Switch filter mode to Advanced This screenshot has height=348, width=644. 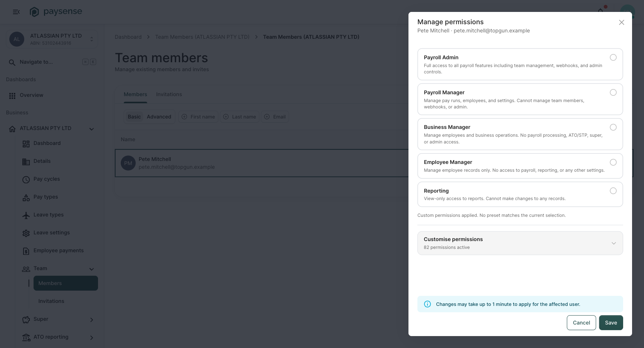click(159, 117)
